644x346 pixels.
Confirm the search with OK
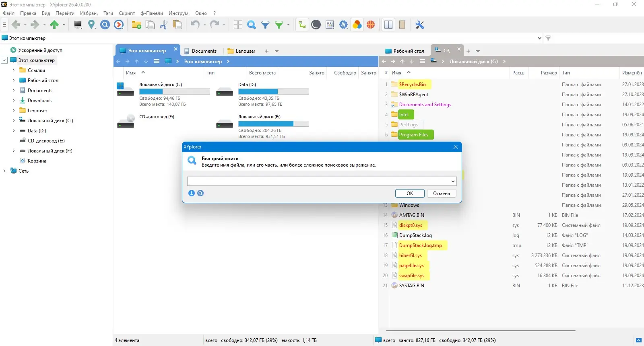coord(410,194)
